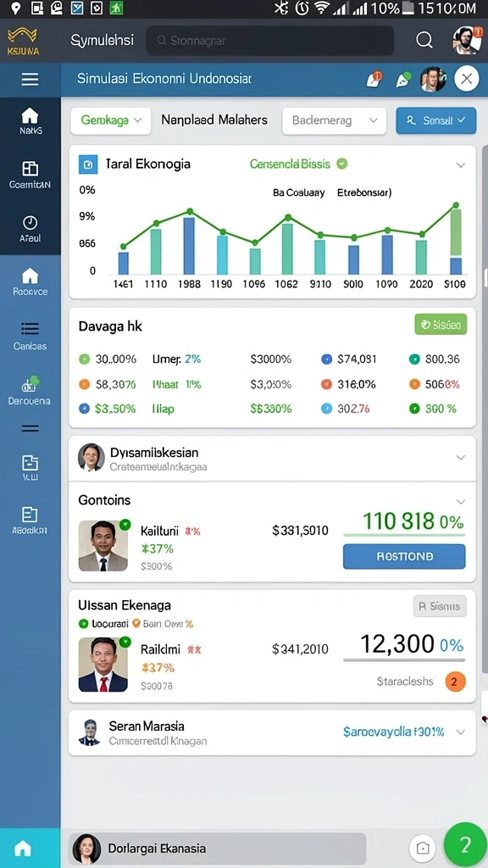Screen dimensions: 488x868
Task: Click the blue ROSTIOND button
Action: 404,556
